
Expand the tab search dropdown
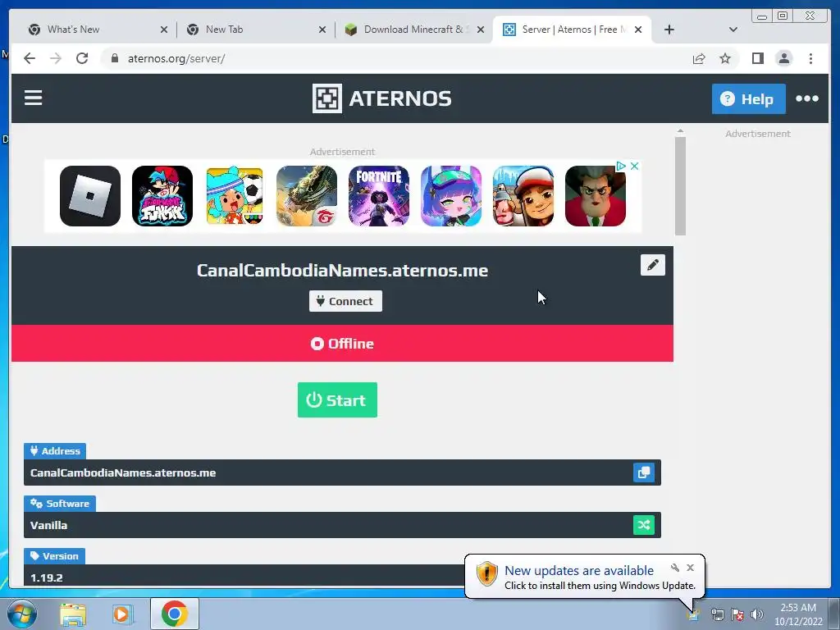(733, 30)
